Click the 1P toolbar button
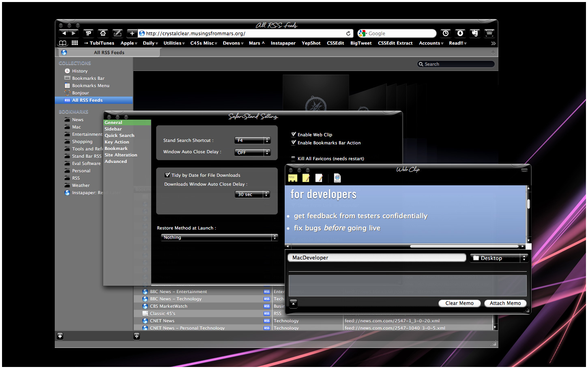The width and height of the screenshot is (588, 369). [88, 33]
